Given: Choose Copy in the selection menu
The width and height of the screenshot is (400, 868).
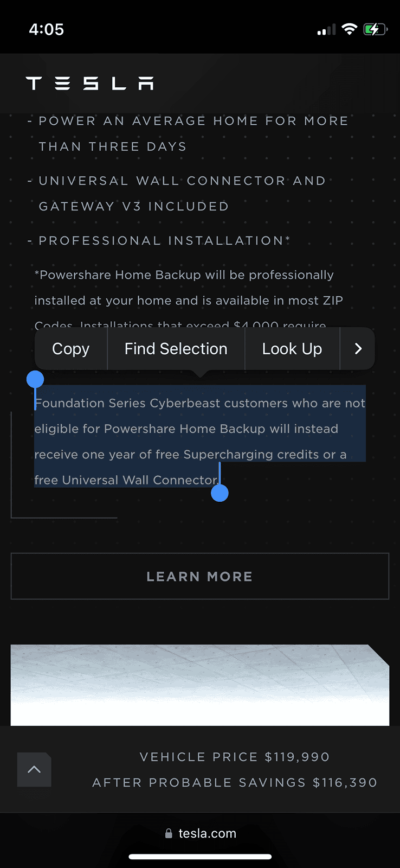Looking at the screenshot, I should pos(70,349).
